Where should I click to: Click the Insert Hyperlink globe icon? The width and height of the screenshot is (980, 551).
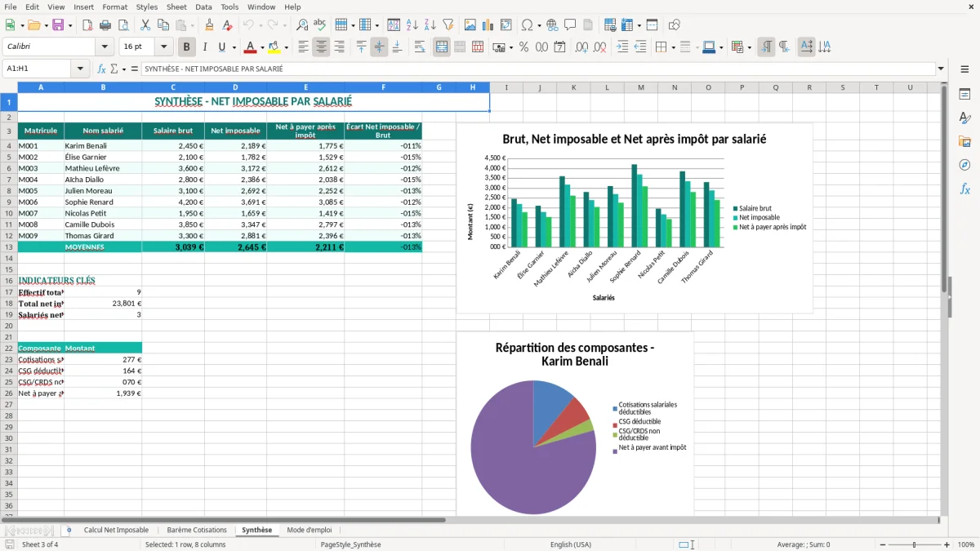[552, 25]
